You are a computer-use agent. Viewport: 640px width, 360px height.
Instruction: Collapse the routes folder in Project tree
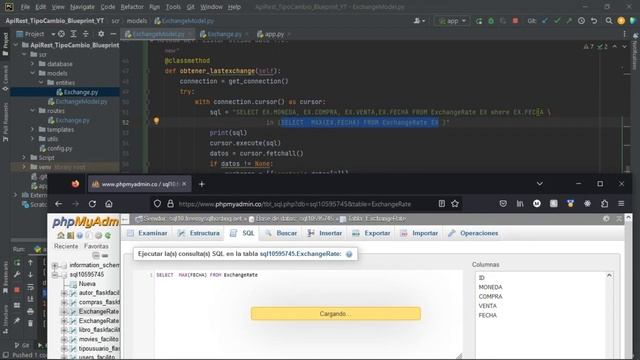(x=33, y=111)
